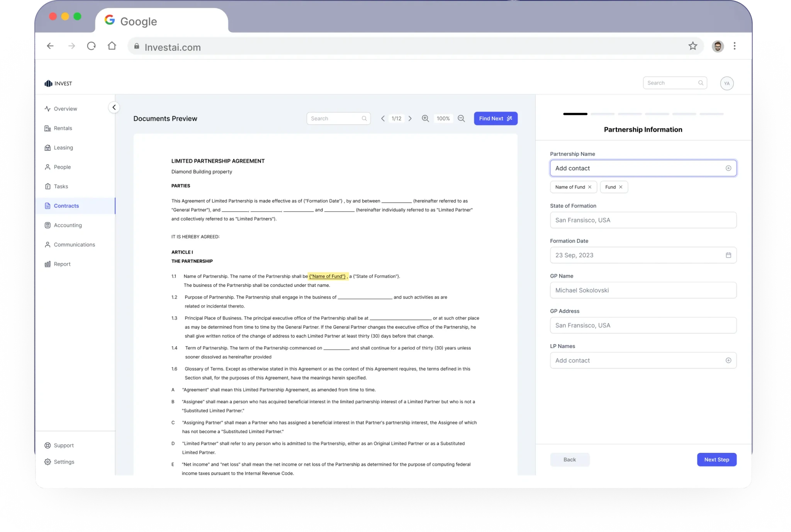Screen dimensions: 791x532
Task: Bookmark page with browser star icon
Action: click(693, 46)
